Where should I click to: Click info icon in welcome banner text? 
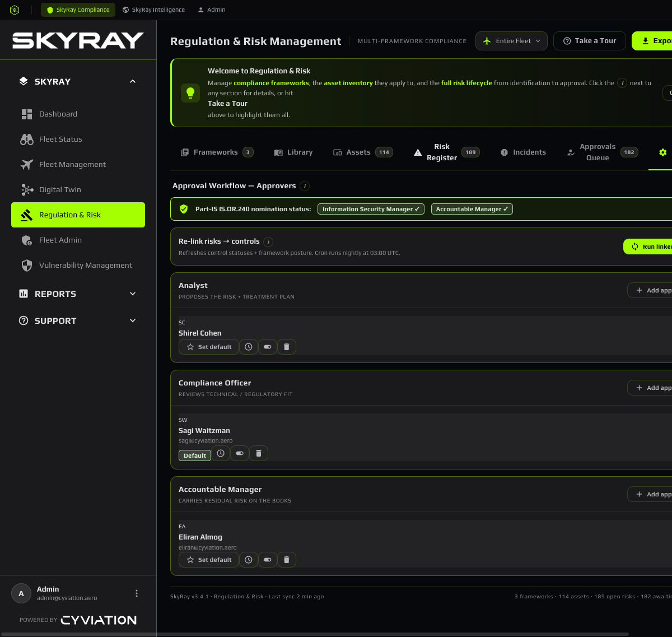pos(622,83)
